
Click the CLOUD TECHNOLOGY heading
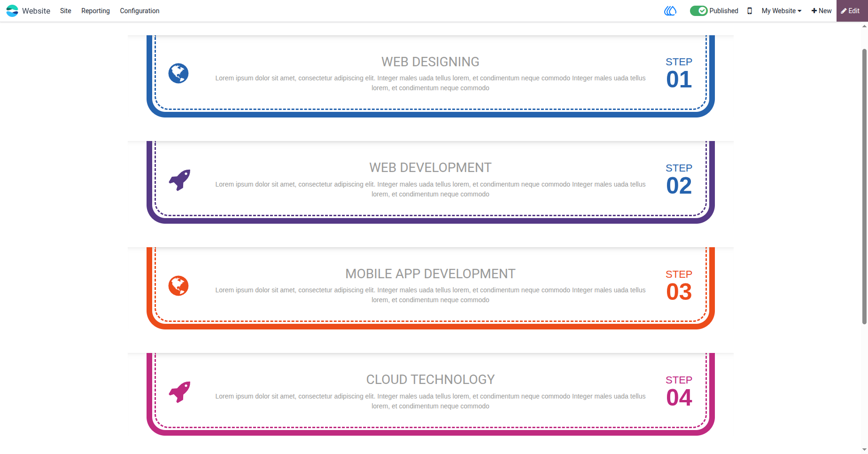(x=430, y=379)
